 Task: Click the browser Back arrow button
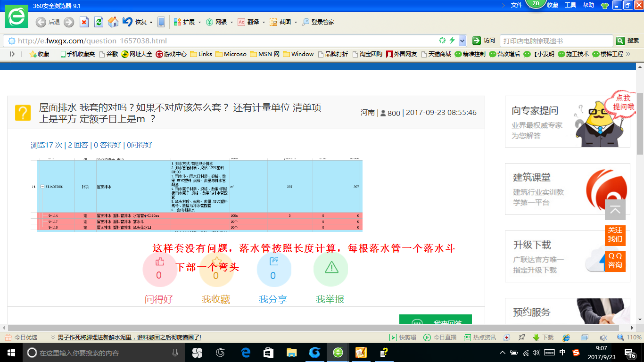pyautogui.click(x=41, y=22)
